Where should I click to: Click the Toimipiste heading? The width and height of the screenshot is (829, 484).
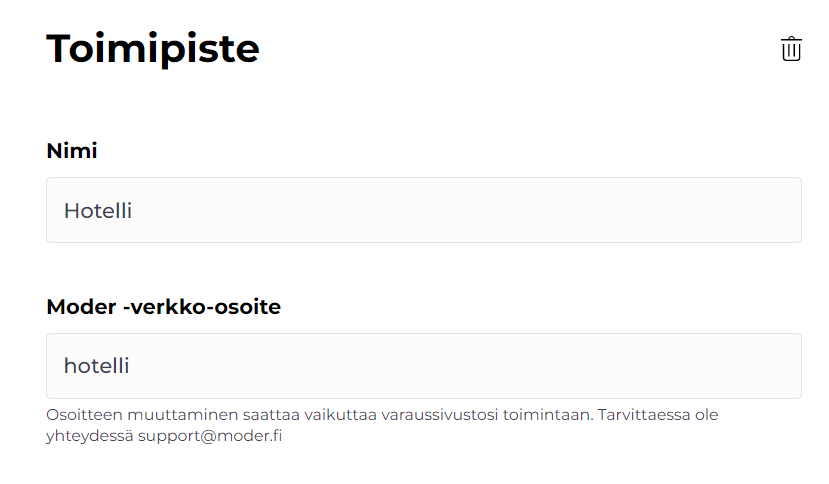pyautogui.click(x=153, y=49)
